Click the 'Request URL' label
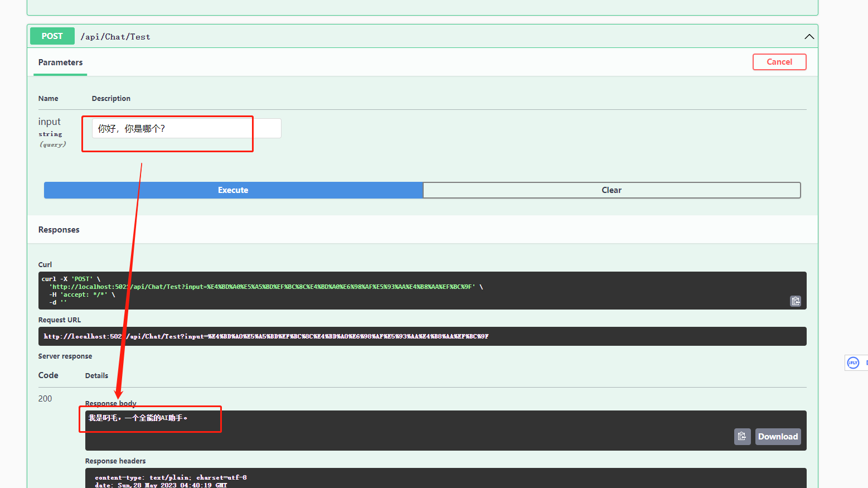This screenshot has width=868, height=488. tap(60, 320)
